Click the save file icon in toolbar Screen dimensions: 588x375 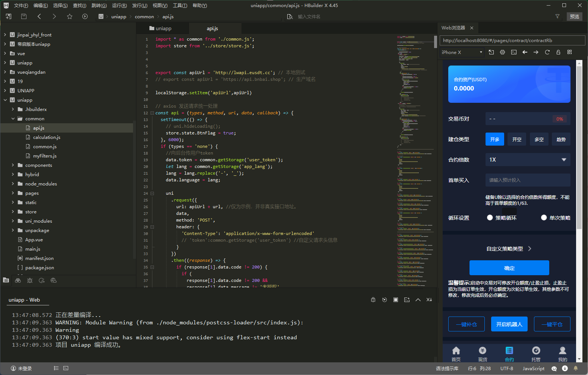click(x=24, y=16)
